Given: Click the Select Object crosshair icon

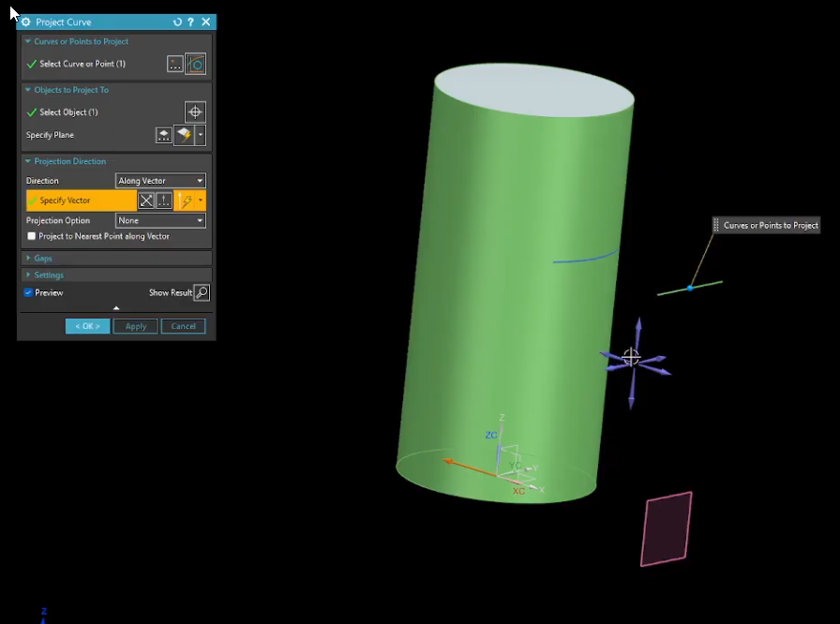Looking at the screenshot, I should pos(195,111).
